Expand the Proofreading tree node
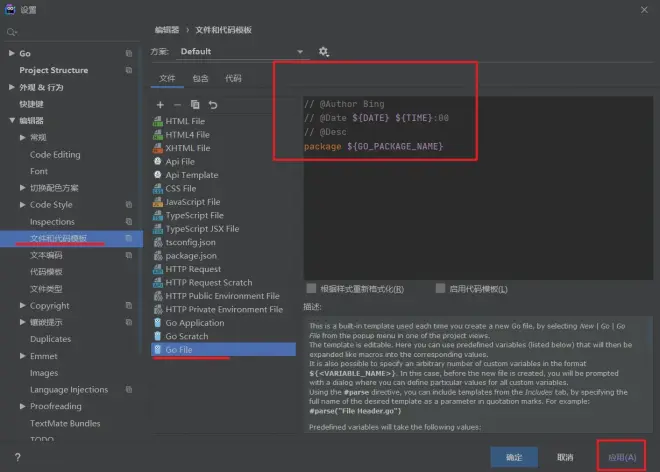 click(22, 406)
